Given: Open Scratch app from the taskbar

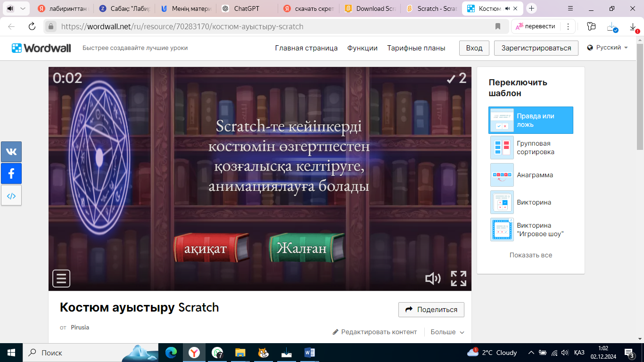Looking at the screenshot, I should pos(264,353).
